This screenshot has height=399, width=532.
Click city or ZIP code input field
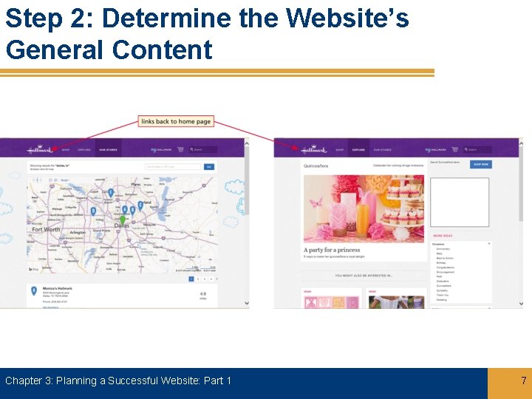click(x=173, y=166)
